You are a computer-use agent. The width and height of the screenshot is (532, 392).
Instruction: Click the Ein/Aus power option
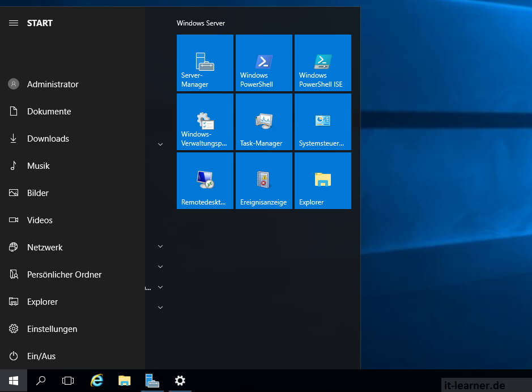coord(73,356)
